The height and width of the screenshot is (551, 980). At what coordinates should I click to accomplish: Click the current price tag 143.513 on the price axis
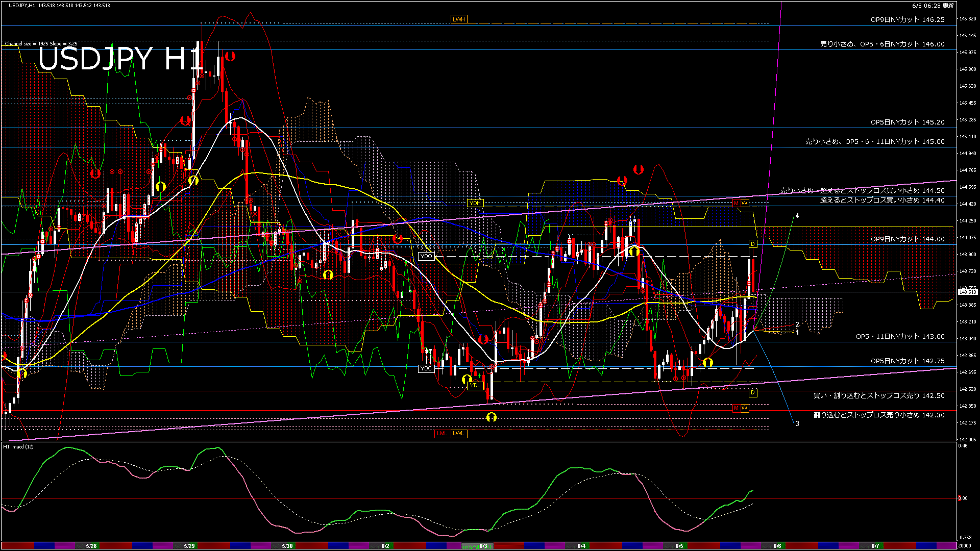(967, 292)
